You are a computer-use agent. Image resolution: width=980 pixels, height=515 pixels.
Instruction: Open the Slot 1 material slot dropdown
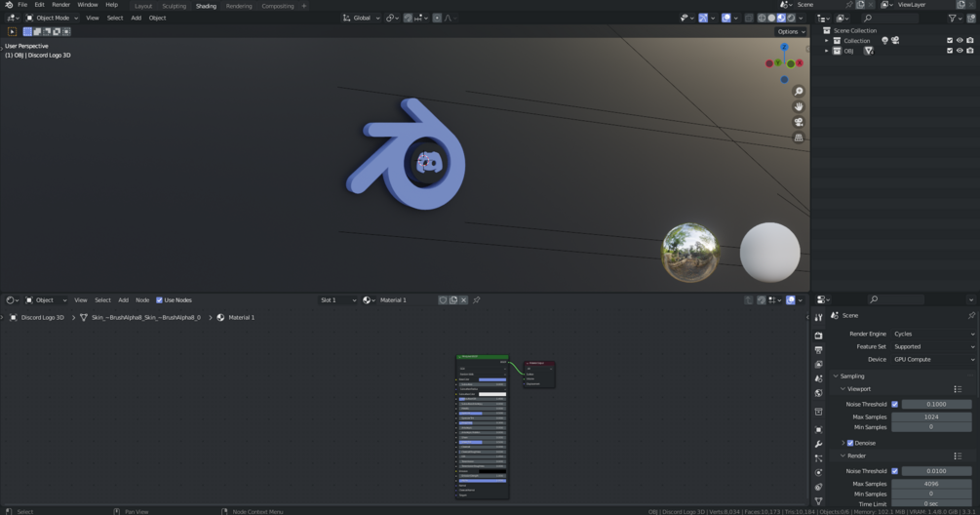point(338,300)
